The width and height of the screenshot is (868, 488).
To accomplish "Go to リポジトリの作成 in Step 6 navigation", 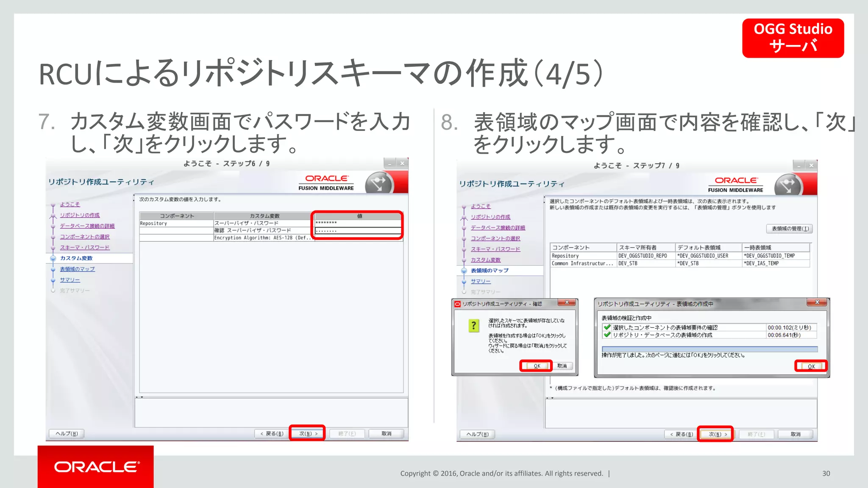I will click(80, 215).
